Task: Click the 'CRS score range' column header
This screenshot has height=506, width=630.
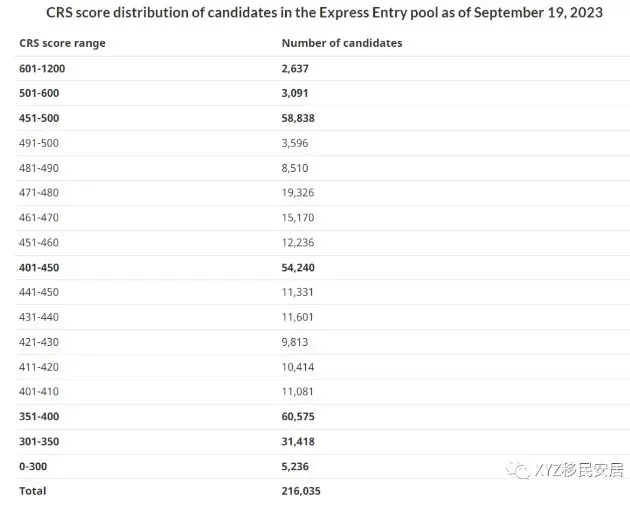Action: (62, 43)
